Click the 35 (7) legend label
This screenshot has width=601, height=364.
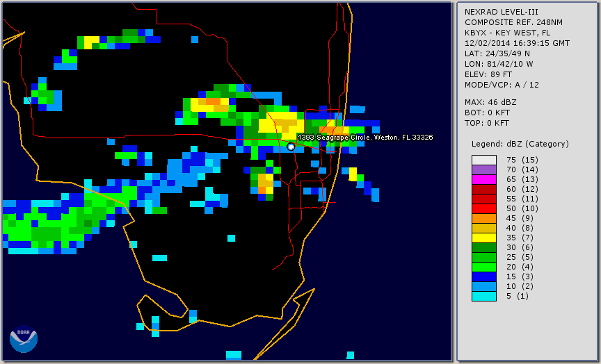(520, 238)
